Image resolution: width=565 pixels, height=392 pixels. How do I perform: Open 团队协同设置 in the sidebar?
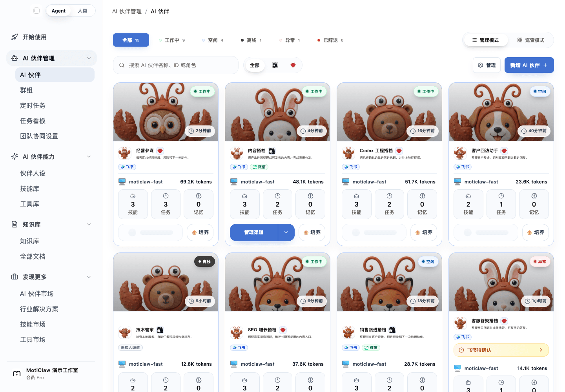[x=55, y=136]
